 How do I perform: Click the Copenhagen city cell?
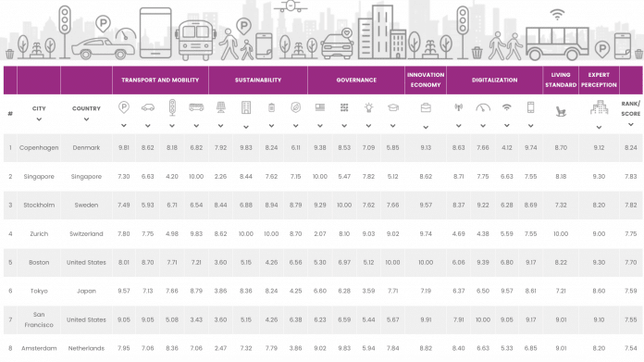(x=39, y=147)
